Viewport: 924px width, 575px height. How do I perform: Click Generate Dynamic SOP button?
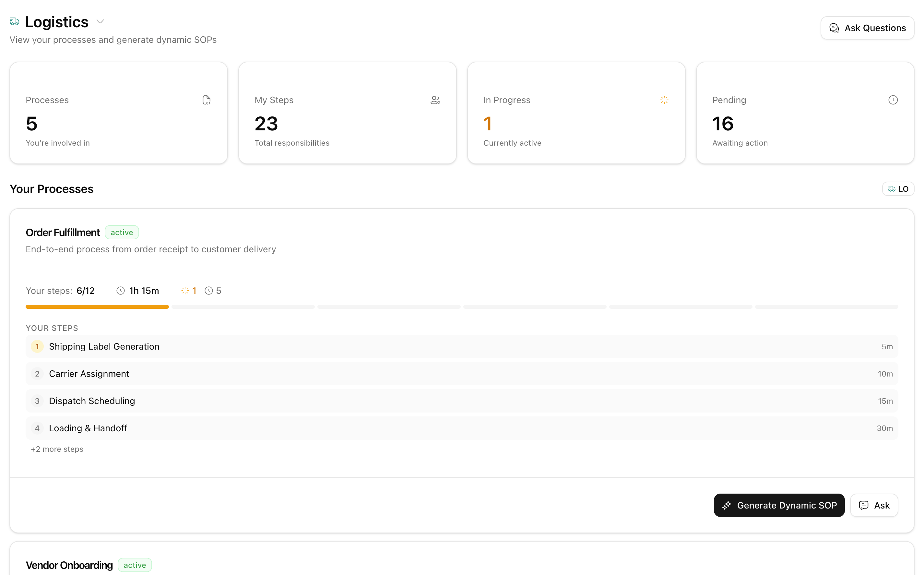(x=779, y=505)
